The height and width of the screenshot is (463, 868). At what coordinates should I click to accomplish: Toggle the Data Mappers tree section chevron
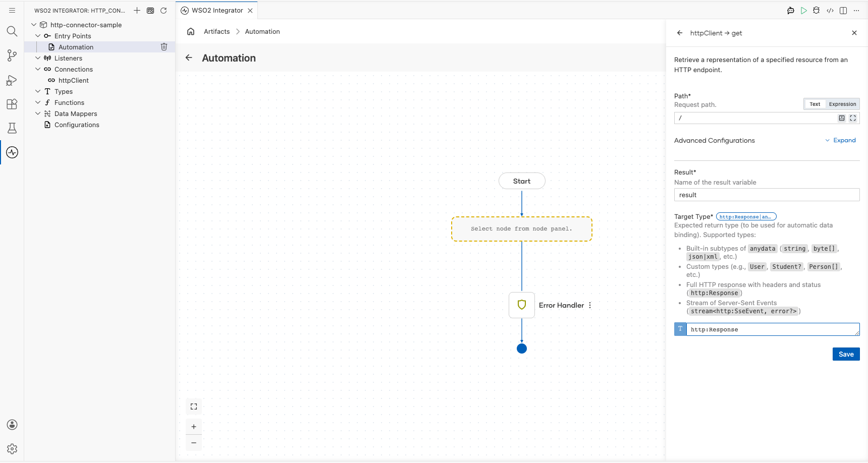pyautogui.click(x=38, y=113)
